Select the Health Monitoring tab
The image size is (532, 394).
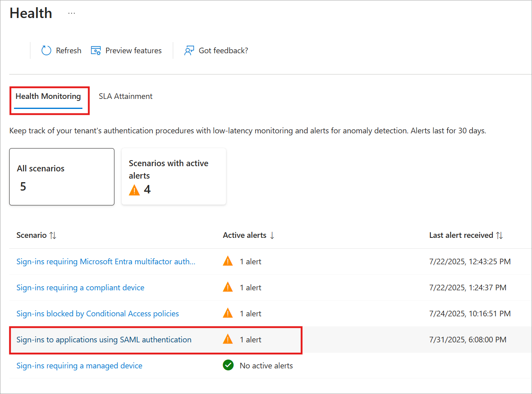48,96
